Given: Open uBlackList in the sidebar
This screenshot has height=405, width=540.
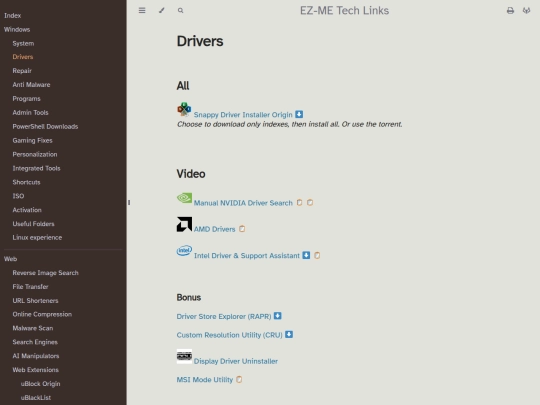Looking at the screenshot, I should pyautogui.click(x=36, y=397).
